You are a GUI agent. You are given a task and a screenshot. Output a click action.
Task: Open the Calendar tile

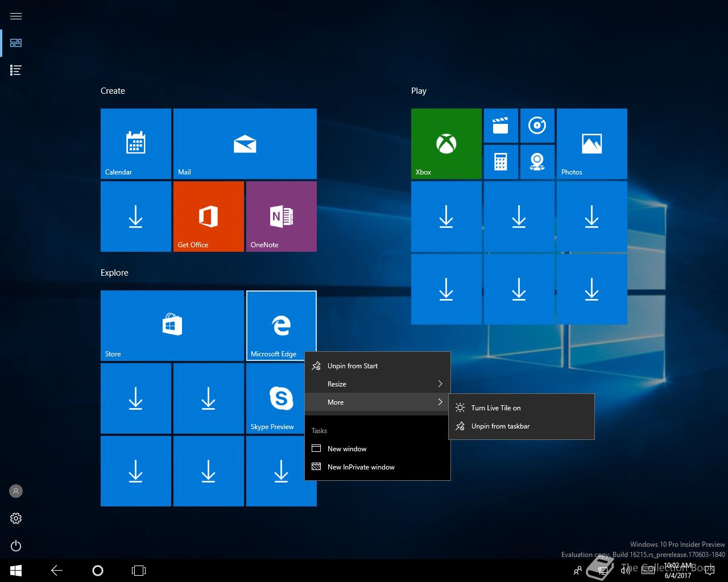pos(136,144)
